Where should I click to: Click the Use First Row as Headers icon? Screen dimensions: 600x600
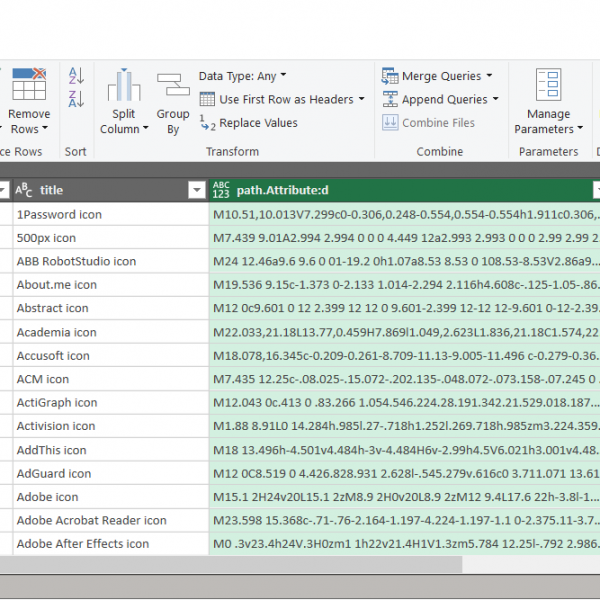point(207,99)
